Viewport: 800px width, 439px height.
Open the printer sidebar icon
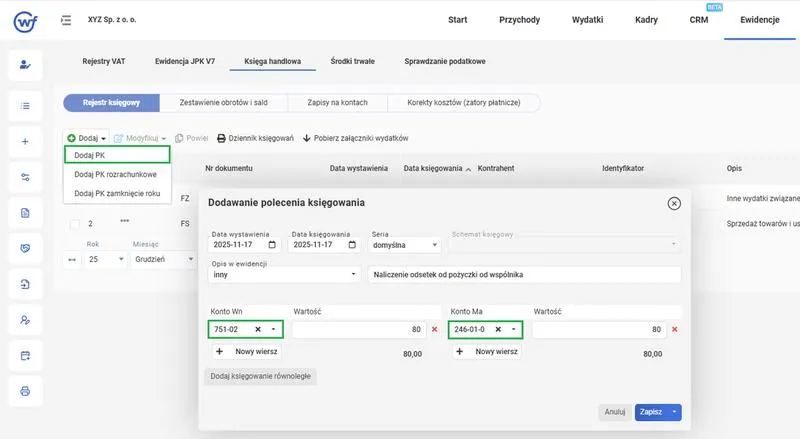(x=25, y=392)
